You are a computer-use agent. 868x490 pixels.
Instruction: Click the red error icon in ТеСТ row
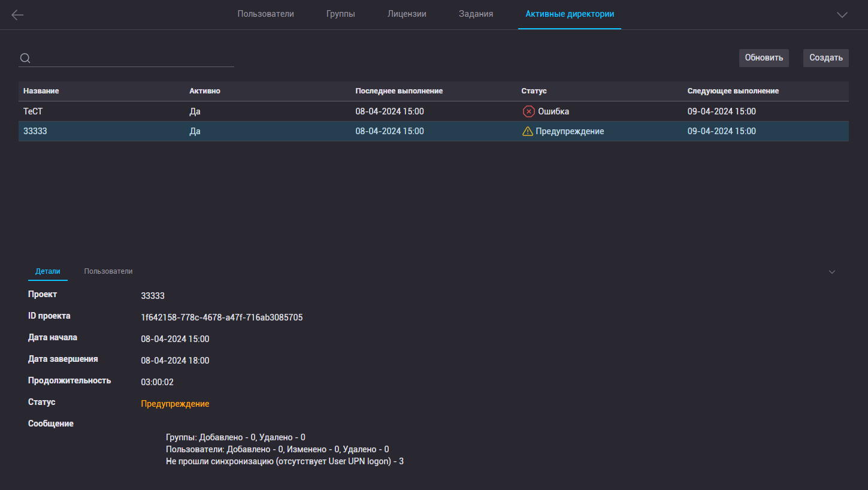click(528, 111)
